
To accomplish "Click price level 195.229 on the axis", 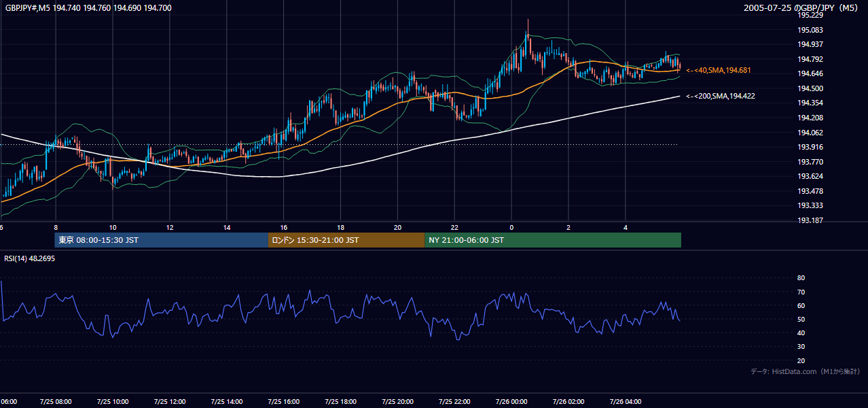I will (810, 15).
